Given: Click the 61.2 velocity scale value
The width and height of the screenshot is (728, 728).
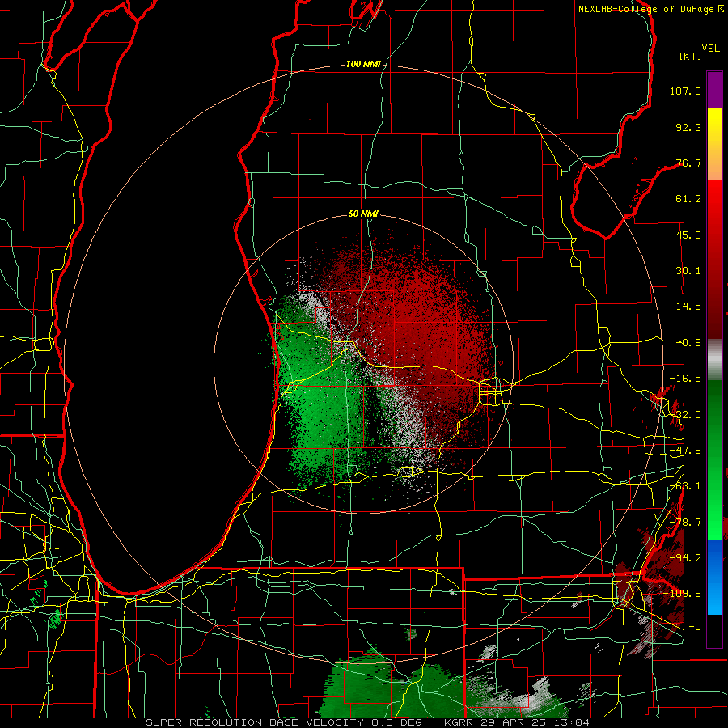Looking at the screenshot, I should pyautogui.click(x=688, y=199).
